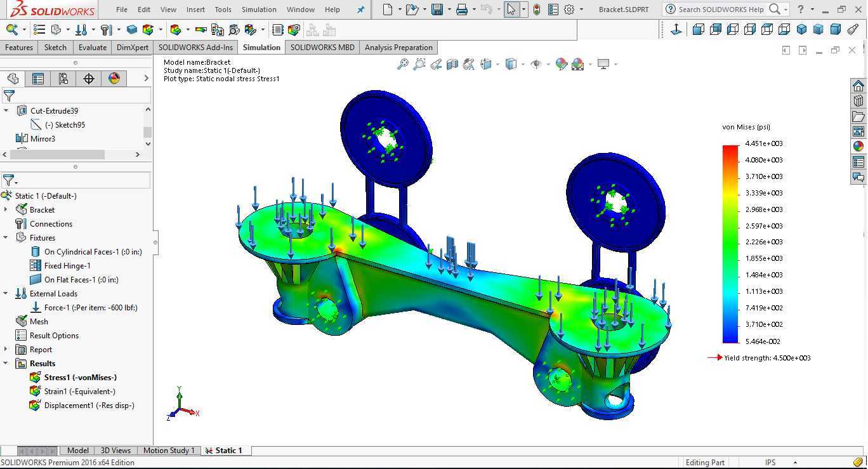Open the Simulation menu
The height and width of the screenshot is (469, 868).
[x=259, y=10]
